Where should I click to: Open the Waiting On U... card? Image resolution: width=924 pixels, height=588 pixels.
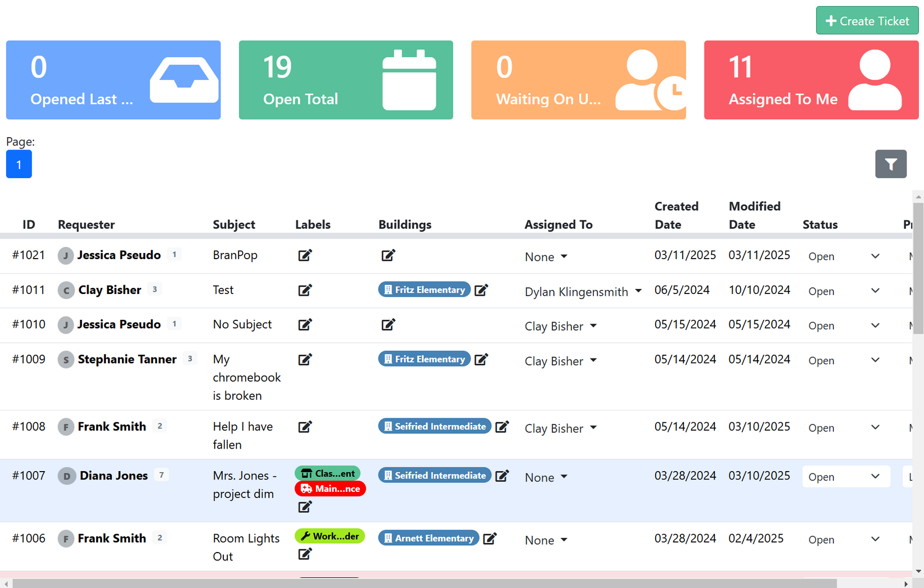click(x=579, y=80)
